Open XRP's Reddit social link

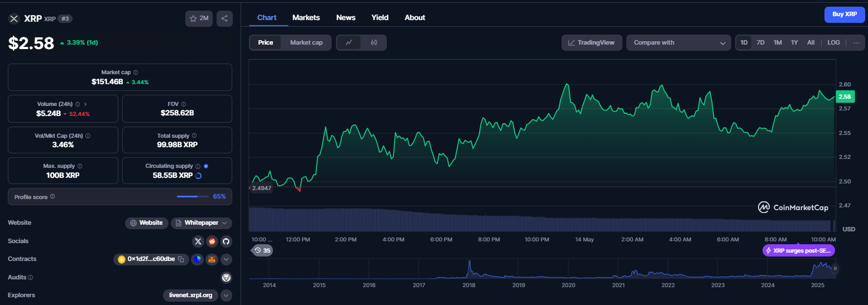point(212,241)
